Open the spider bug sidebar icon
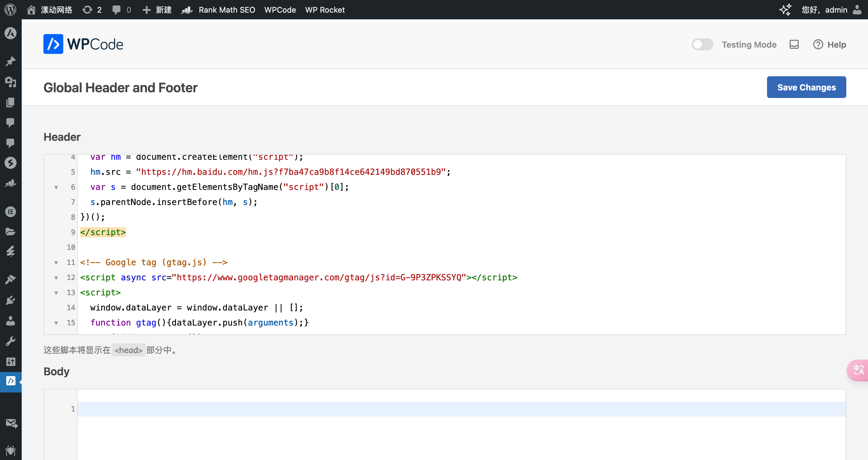Image resolution: width=868 pixels, height=460 pixels. (11, 450)
